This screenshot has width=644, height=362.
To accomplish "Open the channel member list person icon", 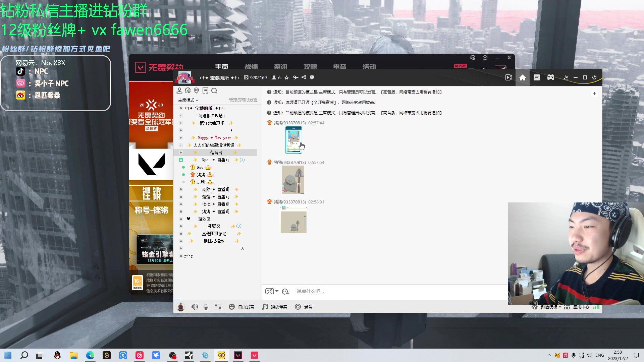I will click(x=179, y=90).
